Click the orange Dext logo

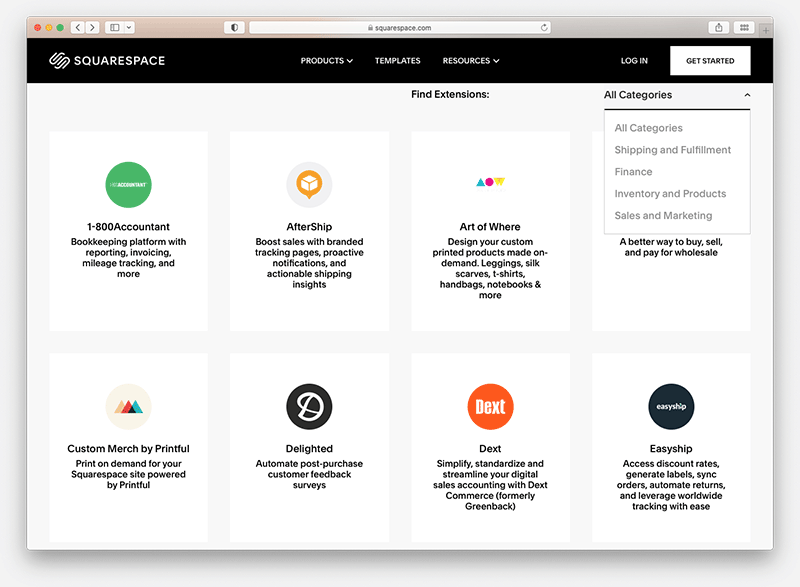[x=490, y=406]
